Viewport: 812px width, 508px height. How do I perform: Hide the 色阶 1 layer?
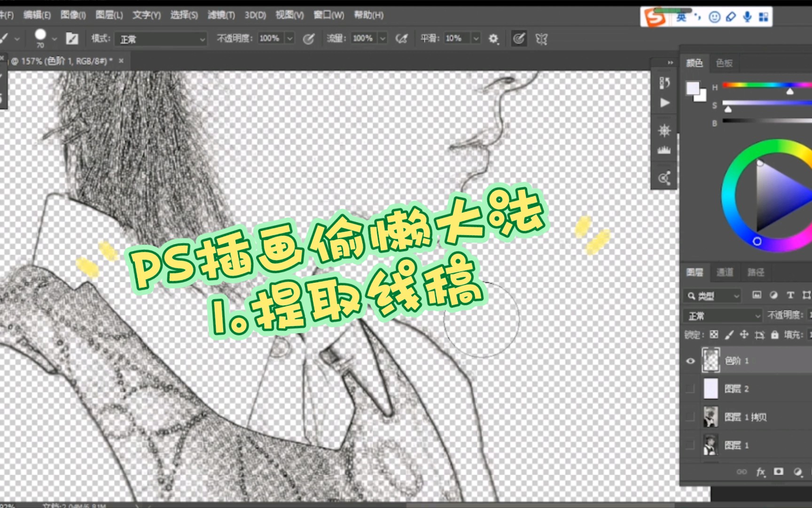(x=690, y=361)
